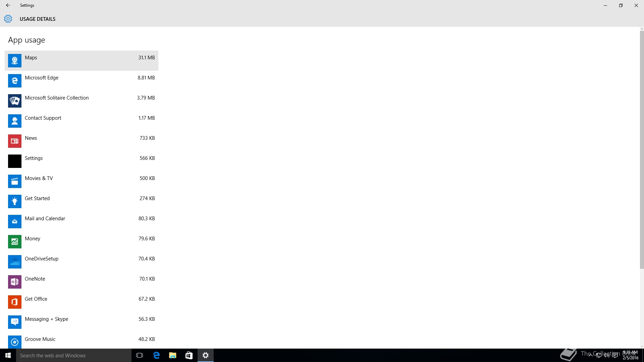The height and width of the screenshot is (362, 644).
Task: Open Task View from the taskbar
Action: 140,355
